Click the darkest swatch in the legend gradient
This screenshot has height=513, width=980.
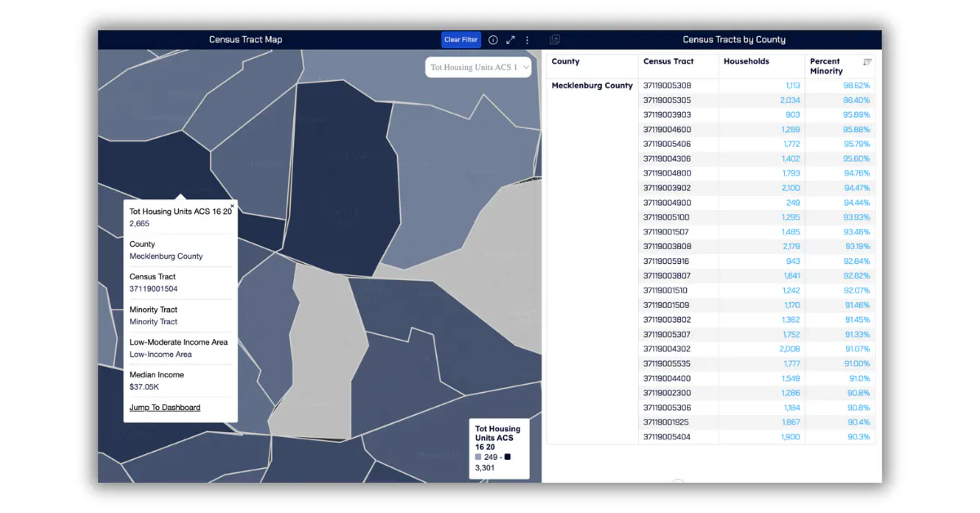507,457
